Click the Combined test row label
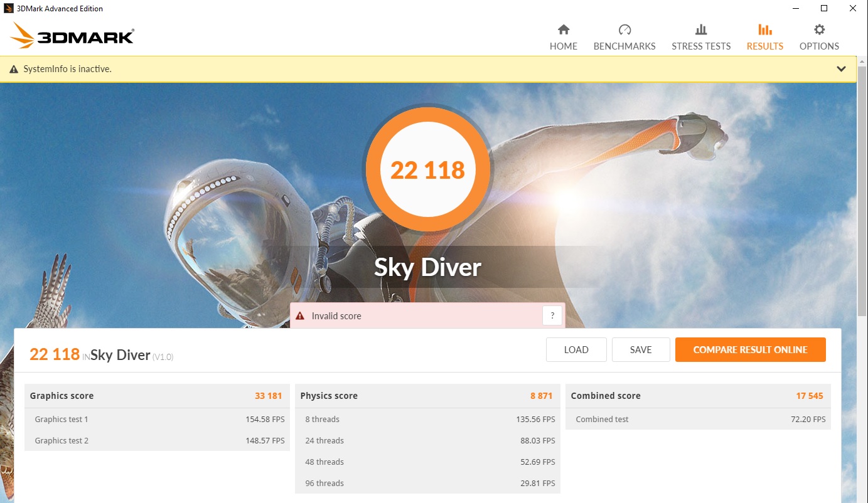 click(x=602, y=420)
